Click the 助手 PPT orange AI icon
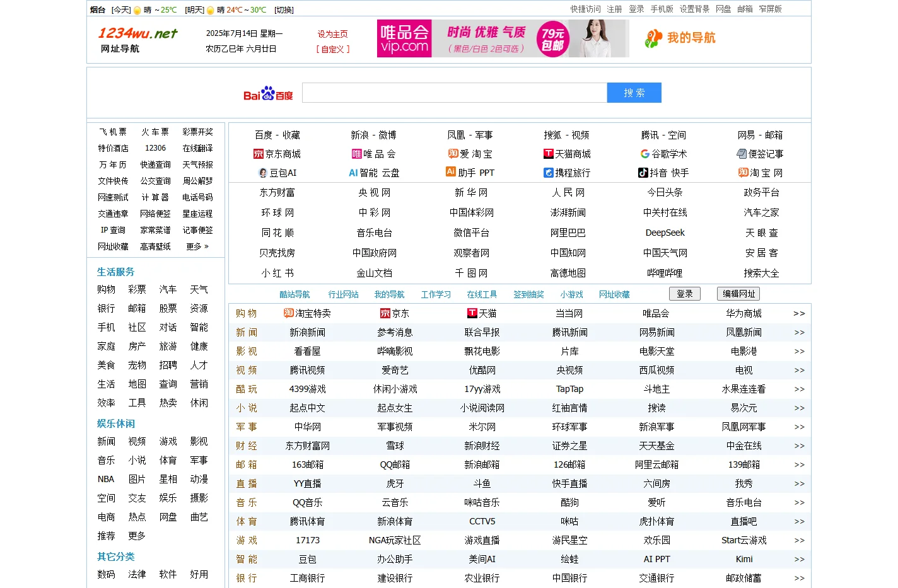This screenshot has height=588, width=898. coord(450,171)
